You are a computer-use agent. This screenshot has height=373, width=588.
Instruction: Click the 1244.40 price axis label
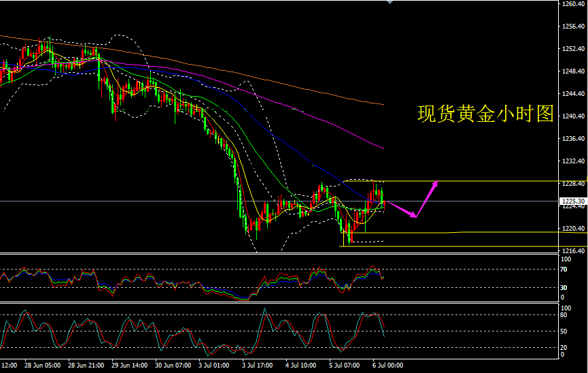point(573,93)
